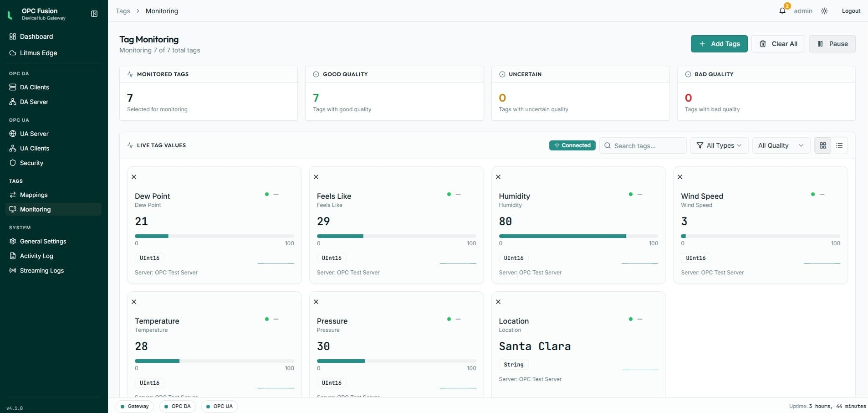Click the OPC UA status pill

[220, 406]
